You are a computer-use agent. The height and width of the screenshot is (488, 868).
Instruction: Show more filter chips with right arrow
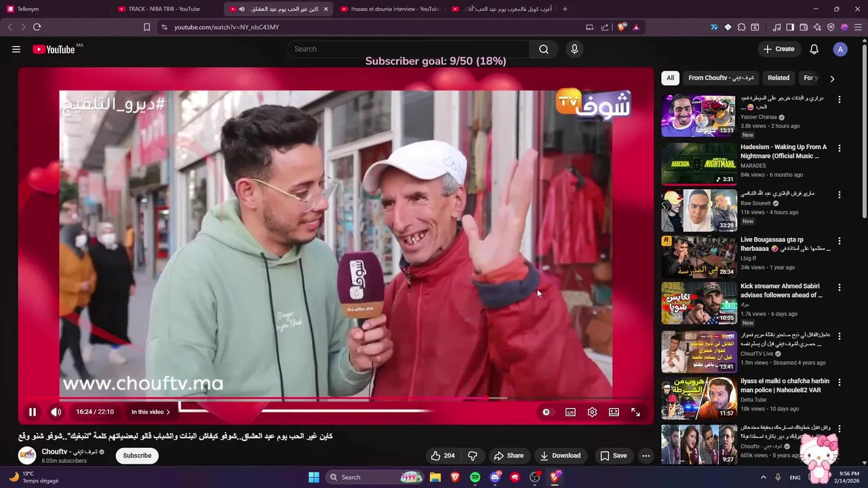point(832,79)
